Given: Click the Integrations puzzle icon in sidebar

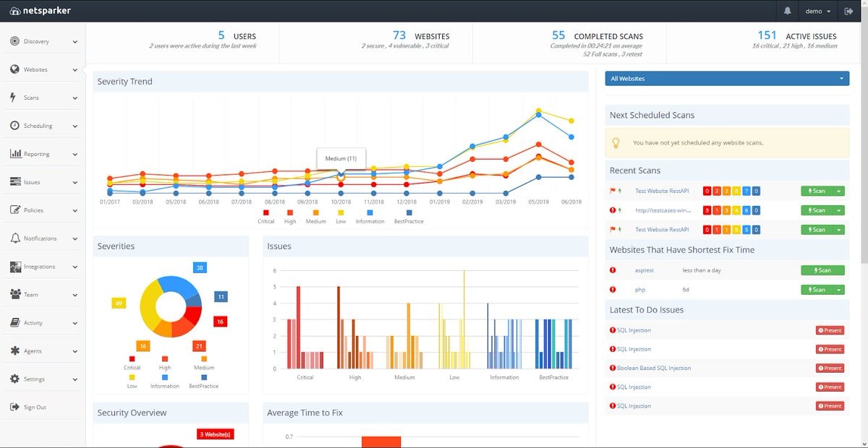Looking at the screenshot, I should tap(15, 267).
